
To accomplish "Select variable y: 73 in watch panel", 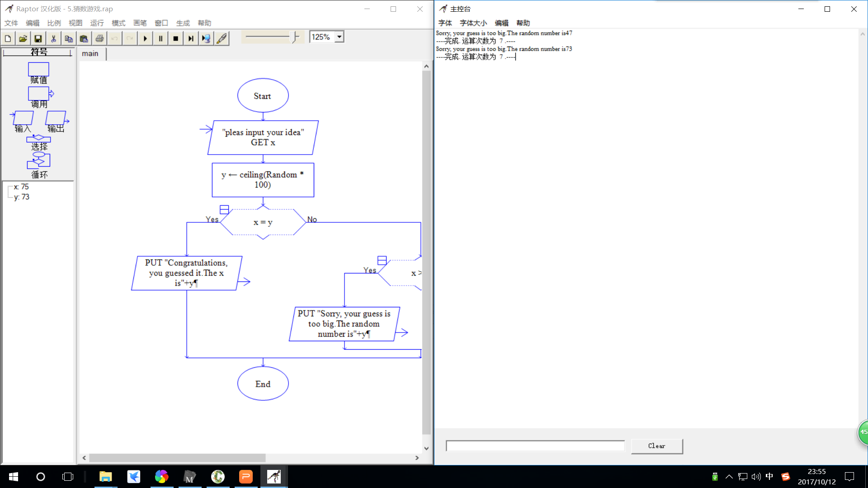I will [x=22, y=197].
